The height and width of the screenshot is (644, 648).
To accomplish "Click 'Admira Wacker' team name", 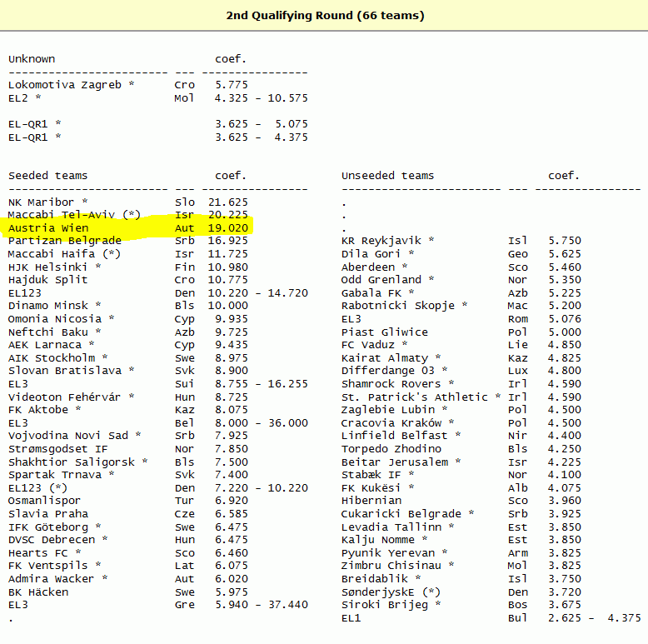I will click(52, 579).
